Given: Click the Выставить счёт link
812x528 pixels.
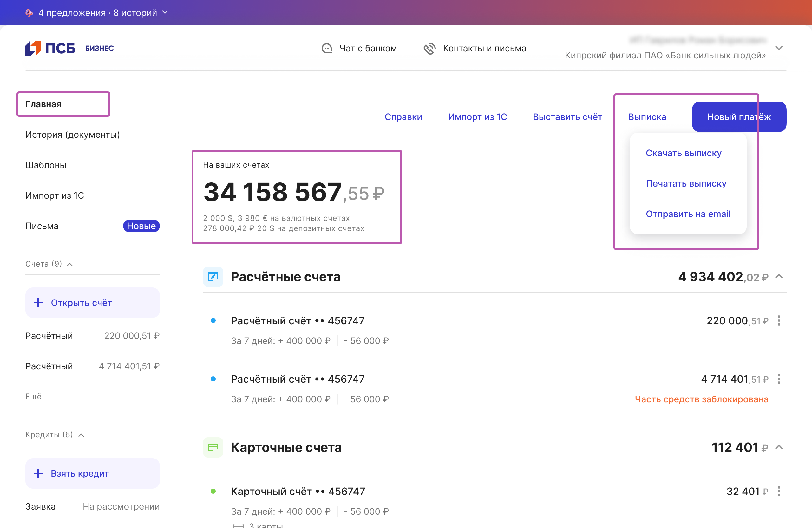Looking at the screenshot, I should [x=567, y=117].
